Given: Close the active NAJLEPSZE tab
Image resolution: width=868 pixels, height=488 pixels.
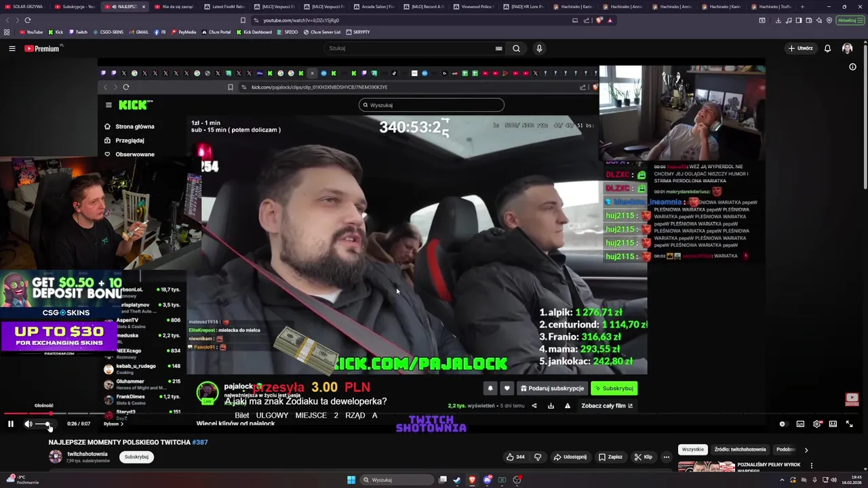Looking at the screenshot, I should click(x=143, y=7).
